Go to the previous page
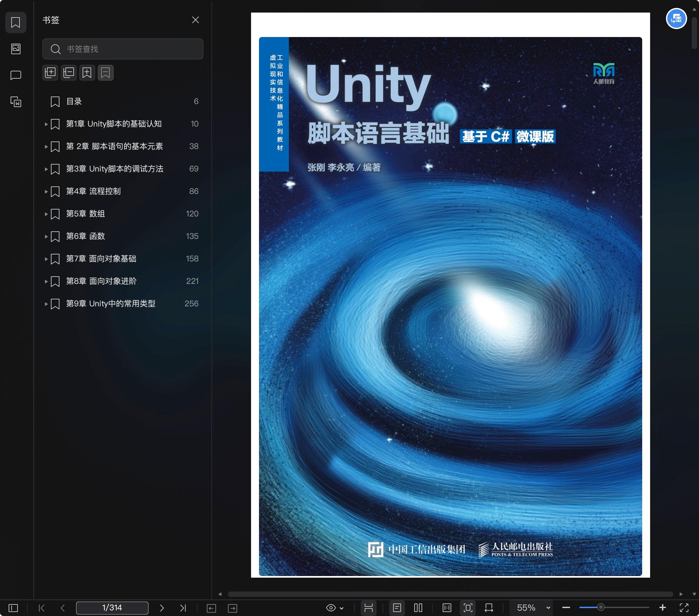Image resolution: width=699 pixels, height=616 pixels. click(62, 608)
